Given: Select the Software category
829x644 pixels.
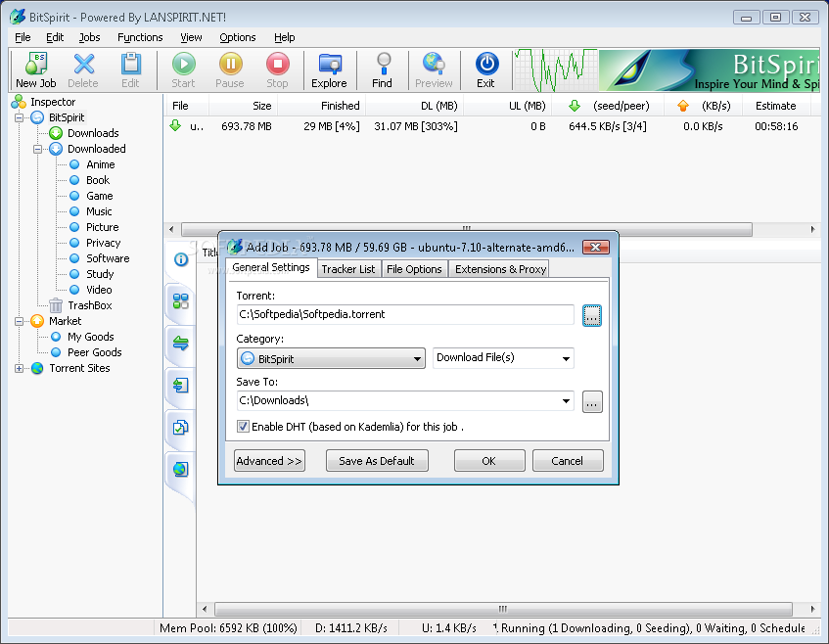Looking at the screenshot, I should click(x=108, y=258).
